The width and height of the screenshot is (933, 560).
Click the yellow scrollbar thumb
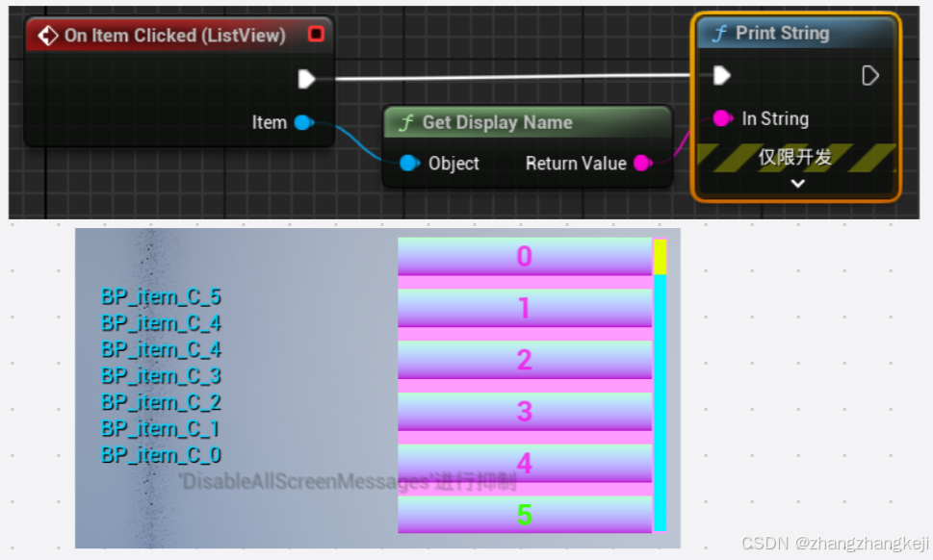[660, 257]
